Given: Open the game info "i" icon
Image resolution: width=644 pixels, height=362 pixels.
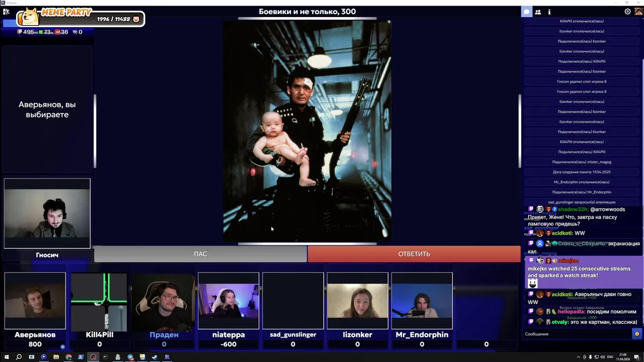Looking at the screenshot, I should pyautogui.click(x=549, y=12).
